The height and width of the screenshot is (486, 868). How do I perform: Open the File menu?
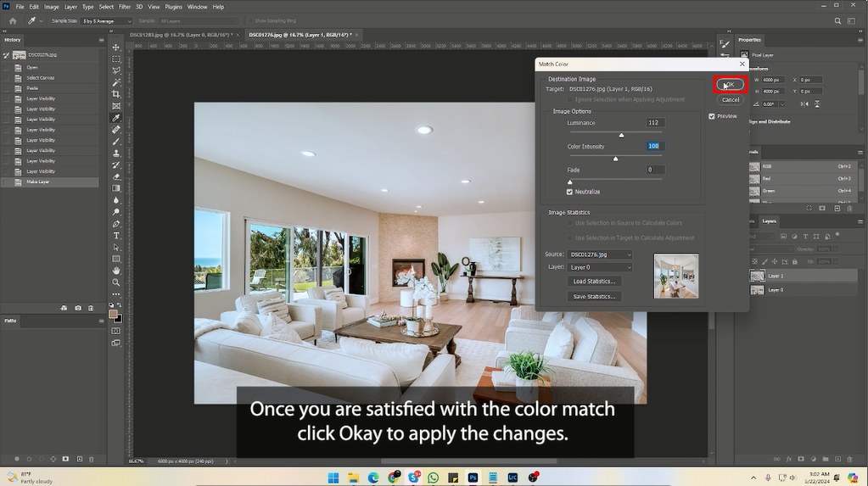(20, 7)
